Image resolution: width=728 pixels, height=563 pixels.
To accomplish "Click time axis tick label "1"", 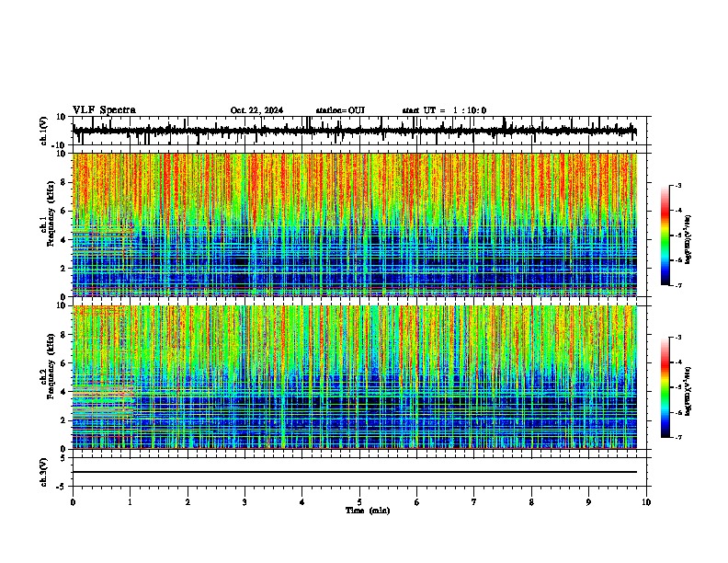I will [130, 502].
